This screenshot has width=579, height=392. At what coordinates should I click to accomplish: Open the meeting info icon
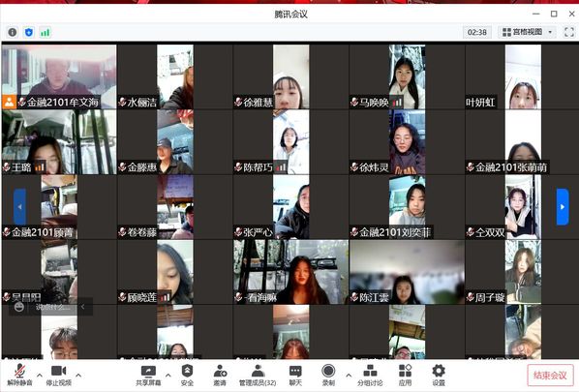pyautogui.click(x=13, y=33)
